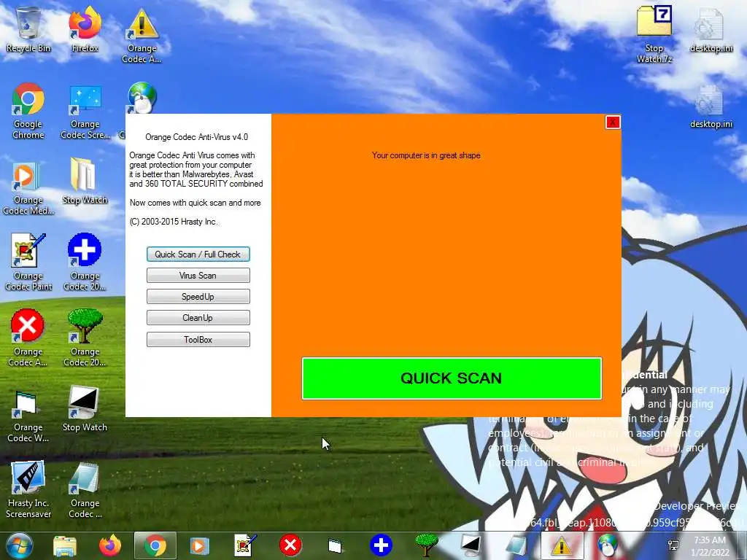Select the upper desktop.ini file icon

pos(711,29)
